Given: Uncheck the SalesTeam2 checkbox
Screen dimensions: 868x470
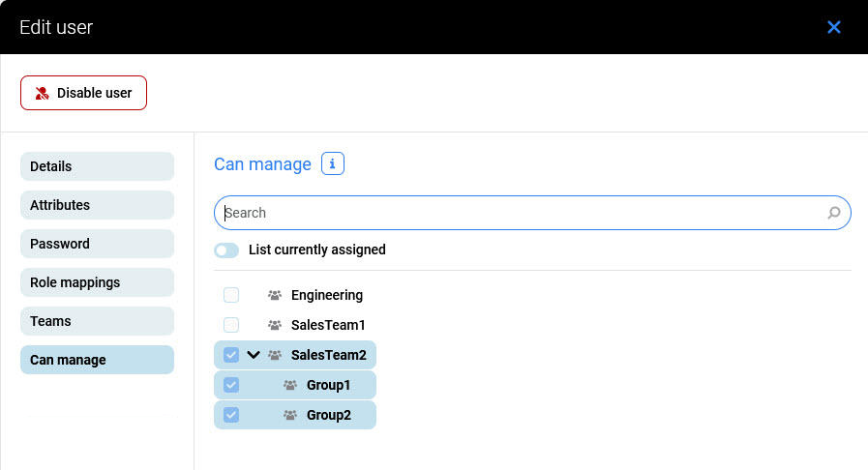Looking at the screenshot, I should 231,355.
